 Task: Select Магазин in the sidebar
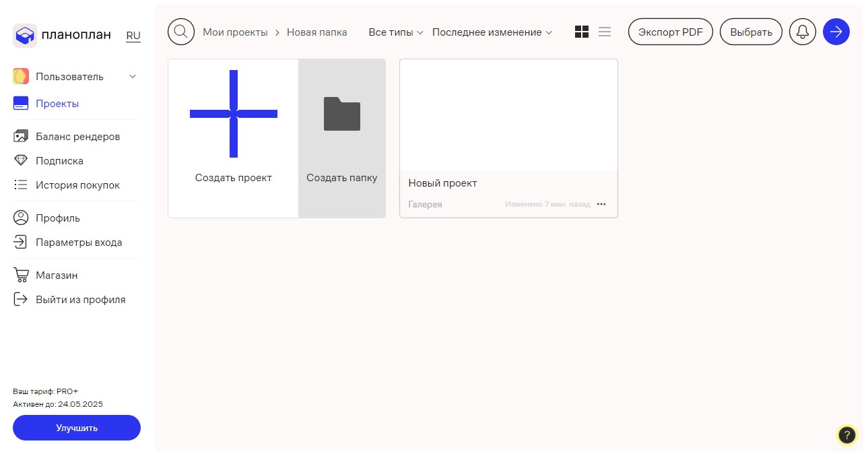[x=57, y=275]
